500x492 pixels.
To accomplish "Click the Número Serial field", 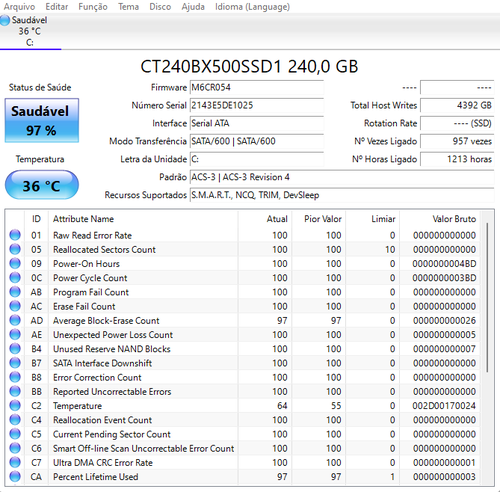I will coord(257,105).
